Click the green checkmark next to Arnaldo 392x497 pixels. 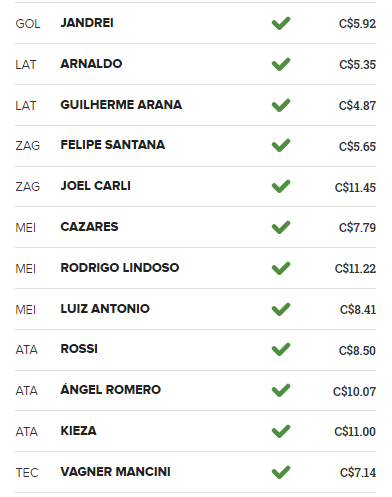[281, 64]
